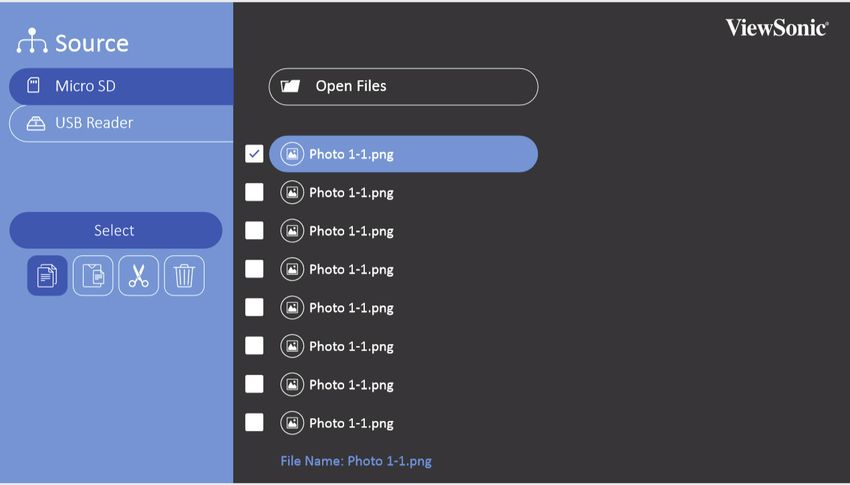Check the fourth Photo 1-1.png checkbox
This screenshot has width=850, height=485.
pos(254,269)
